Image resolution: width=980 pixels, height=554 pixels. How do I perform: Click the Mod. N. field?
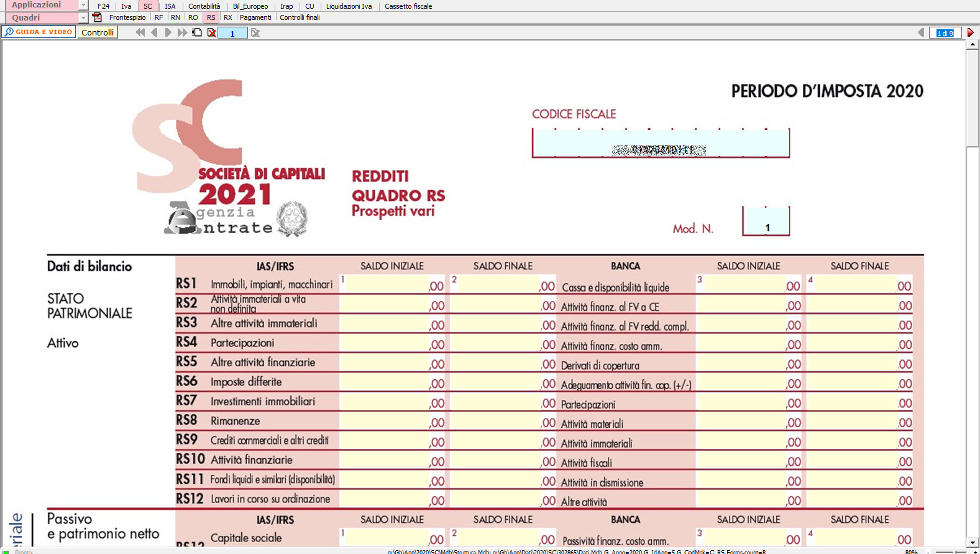click(x=766, y=222)
